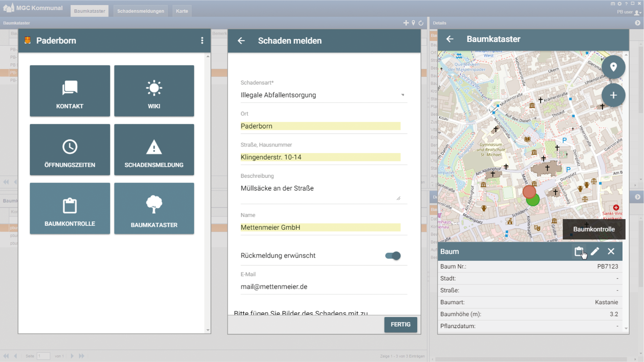The width and height of the screenshot is (644, 362).
Task: Click the green tree marker on map
Action: [x=534, y=201]
